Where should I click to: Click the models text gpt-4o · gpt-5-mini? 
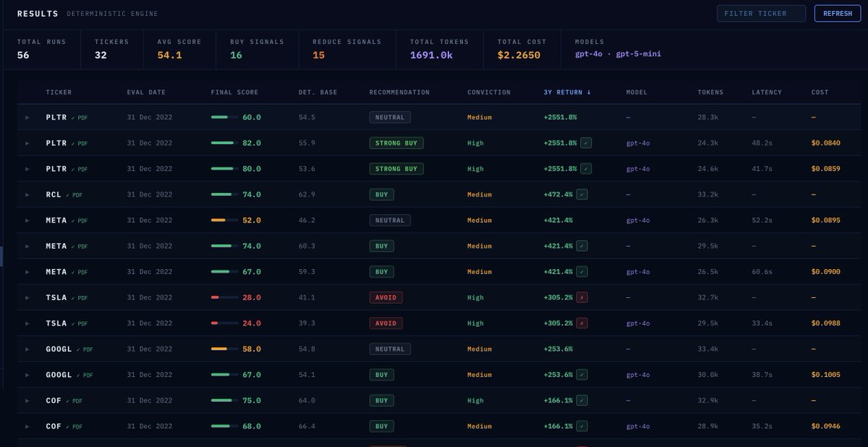point(618,54)
